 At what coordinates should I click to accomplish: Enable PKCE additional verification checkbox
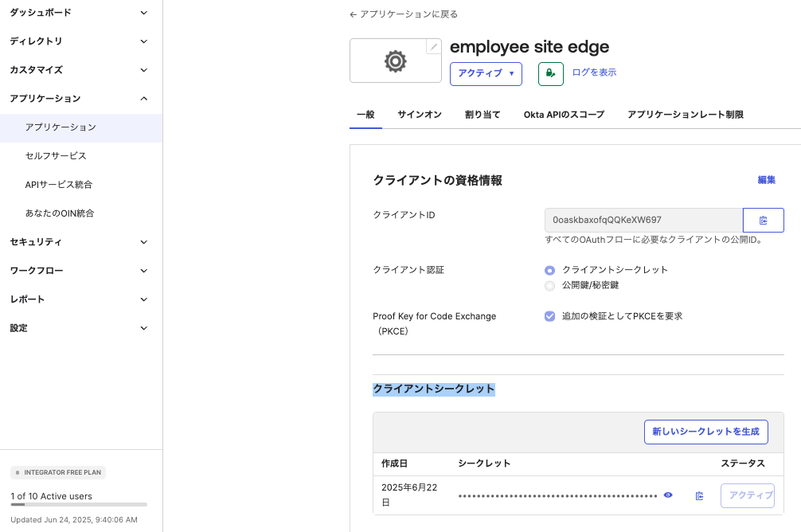pyautogui.click(x=549, y=316)
